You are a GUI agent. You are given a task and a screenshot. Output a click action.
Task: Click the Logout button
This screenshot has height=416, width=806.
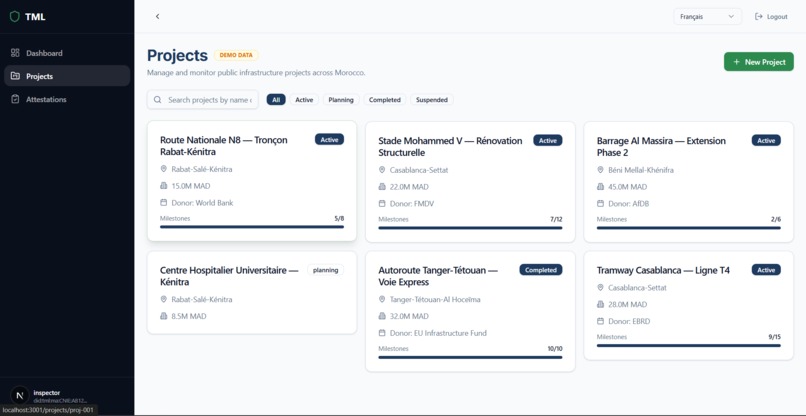pyautogui.click(x=771, y=16)
